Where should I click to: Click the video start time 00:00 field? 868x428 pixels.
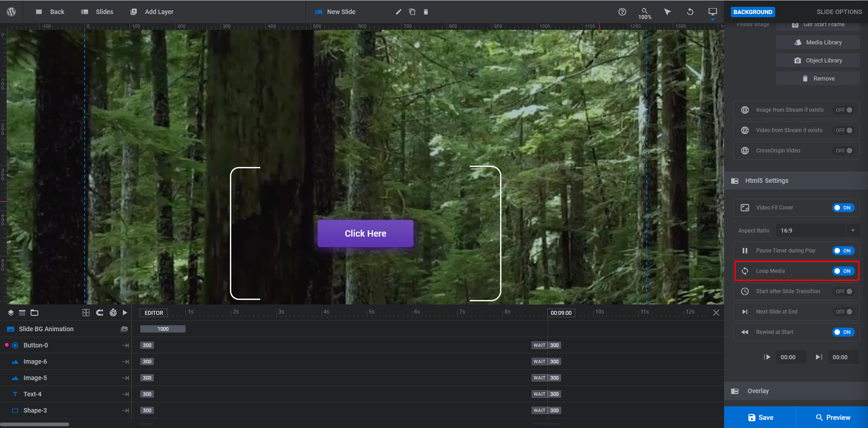click(x=791, y=357)
